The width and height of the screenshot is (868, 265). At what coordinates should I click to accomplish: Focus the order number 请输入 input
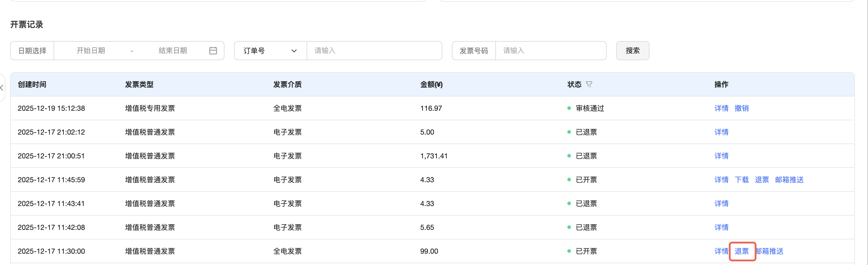pos(374,51)
